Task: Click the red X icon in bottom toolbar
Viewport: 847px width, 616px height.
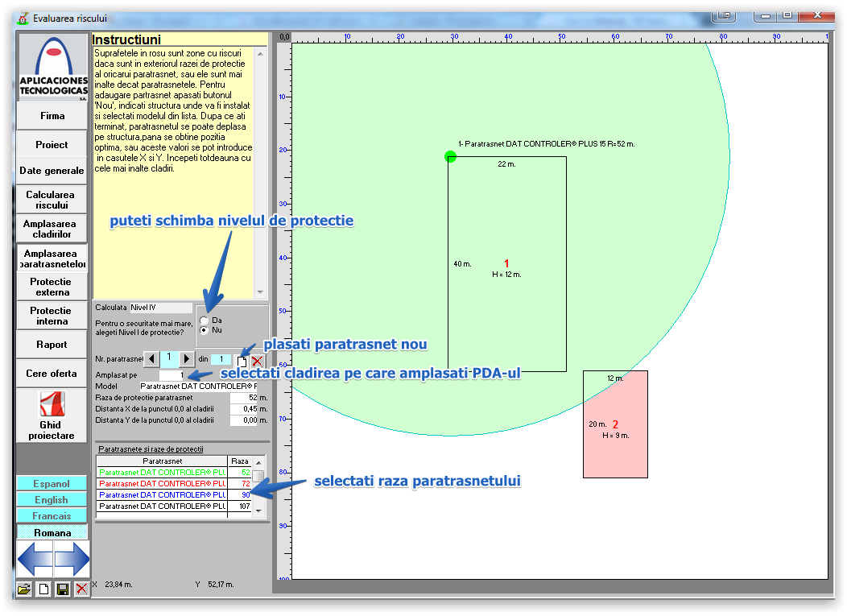Action: click(81, 589)
